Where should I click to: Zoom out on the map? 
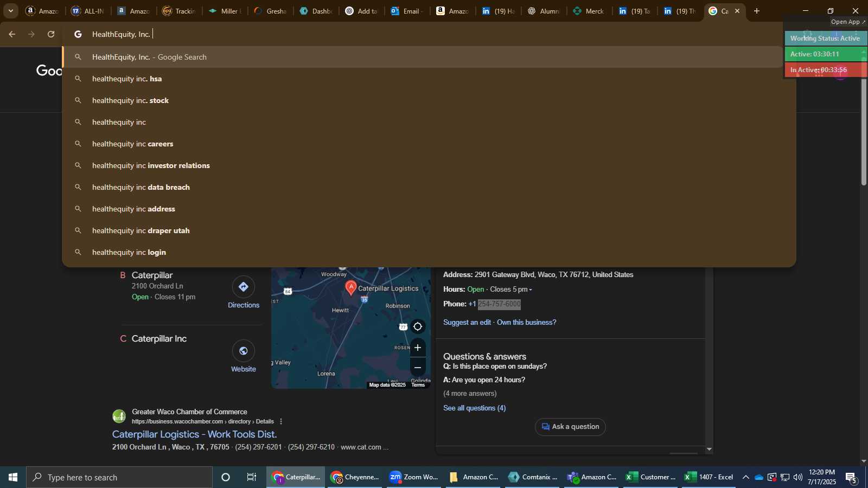418,368
